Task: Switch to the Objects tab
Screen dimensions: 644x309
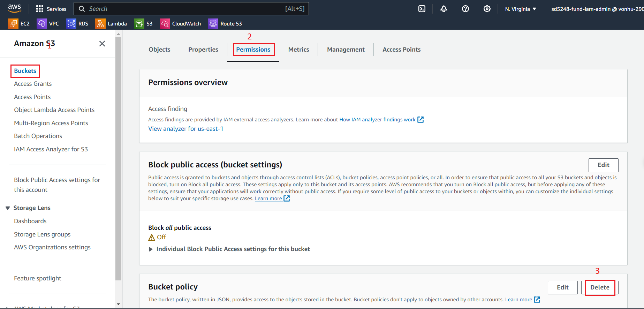Action: 159,50
